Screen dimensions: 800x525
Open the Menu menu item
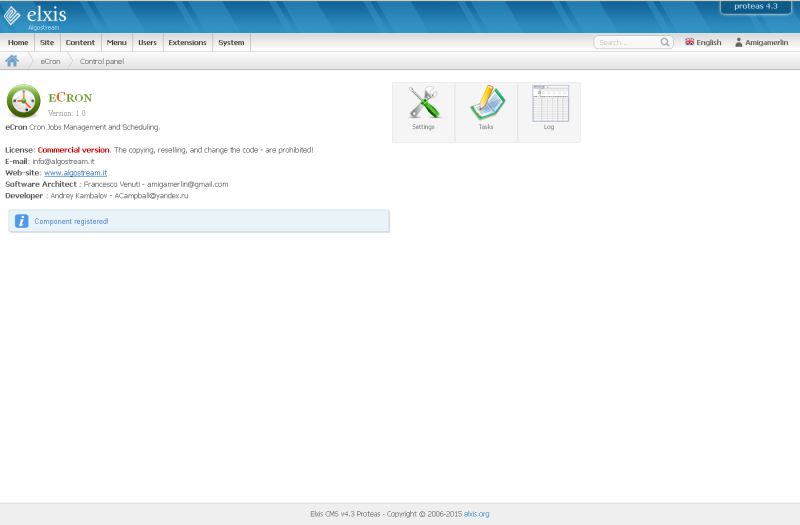tap(116, 42)
